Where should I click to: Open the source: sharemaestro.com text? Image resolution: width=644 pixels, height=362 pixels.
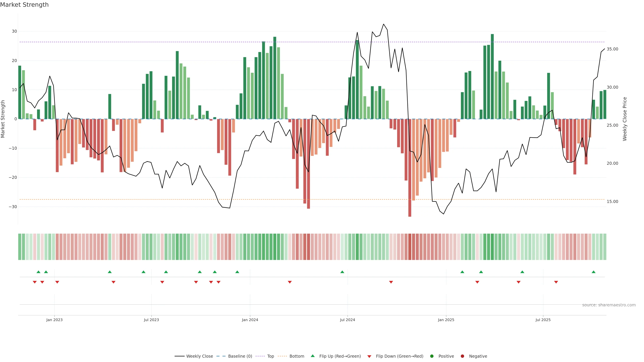click(609, 305)
